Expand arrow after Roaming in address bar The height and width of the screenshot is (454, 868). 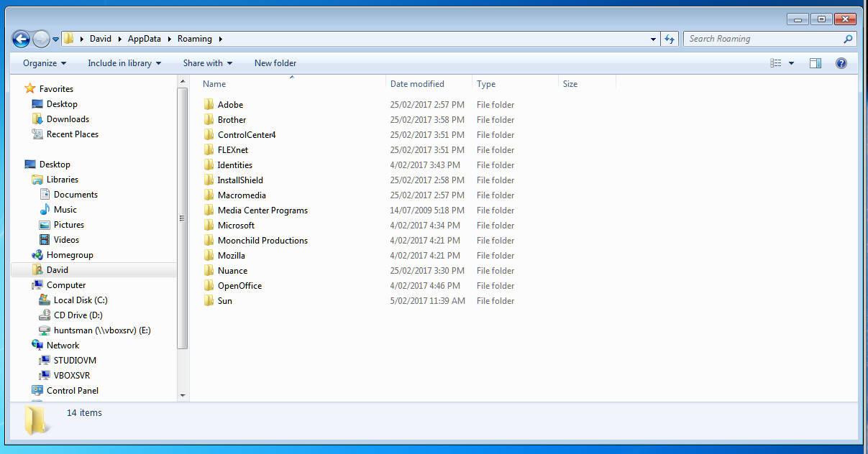pos(220,39)
